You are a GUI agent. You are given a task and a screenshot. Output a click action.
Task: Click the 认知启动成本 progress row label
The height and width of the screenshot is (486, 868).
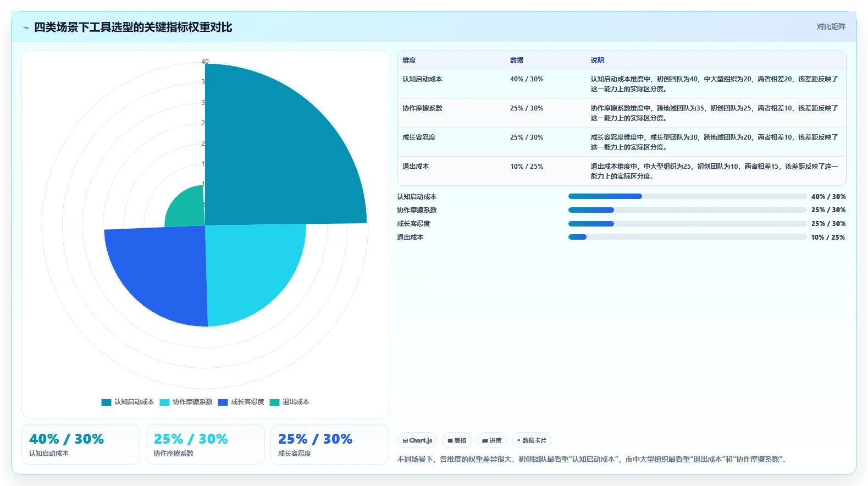(x=417, y=197)
